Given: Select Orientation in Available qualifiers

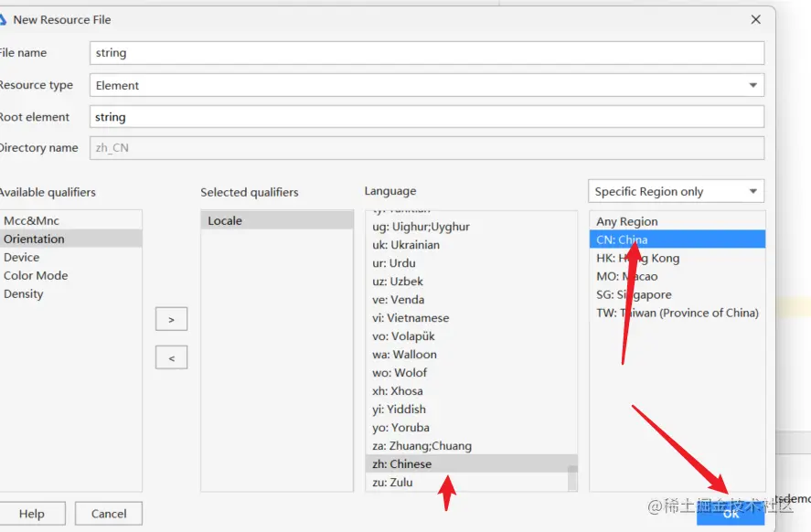Looking at the screenshot, I should coord(70,239).
